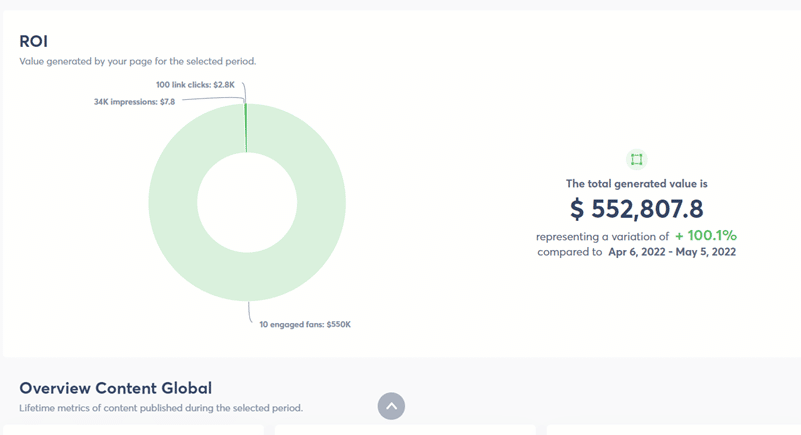This screenshot has width=801, height=435.
Task: Click the Overview Content Global heading
Action: point(115,388)
